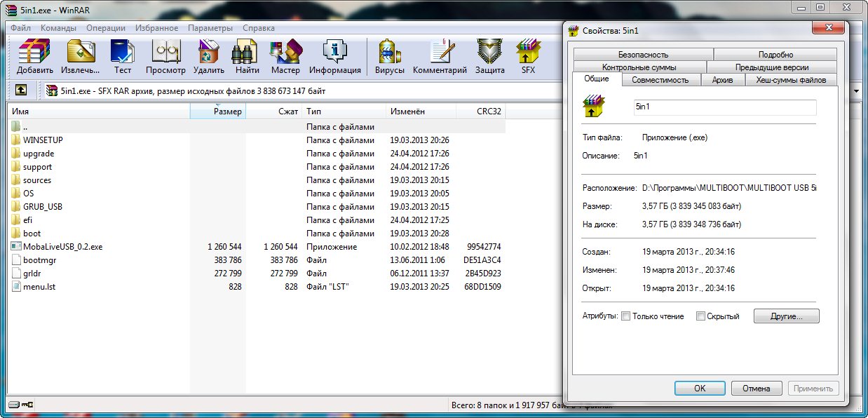868x418 pixels.
Task: Run the Test (Тест) archive tool
Action: (x=123, y=56)
